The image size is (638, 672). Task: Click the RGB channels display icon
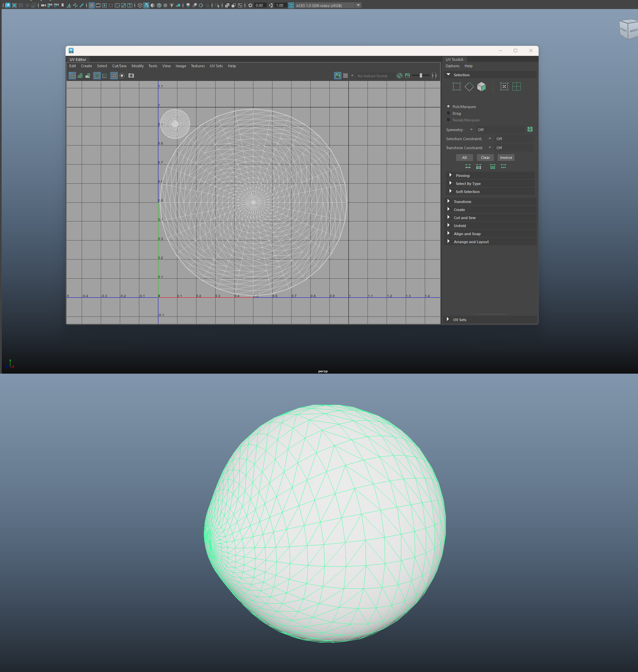tap(400, 76)
